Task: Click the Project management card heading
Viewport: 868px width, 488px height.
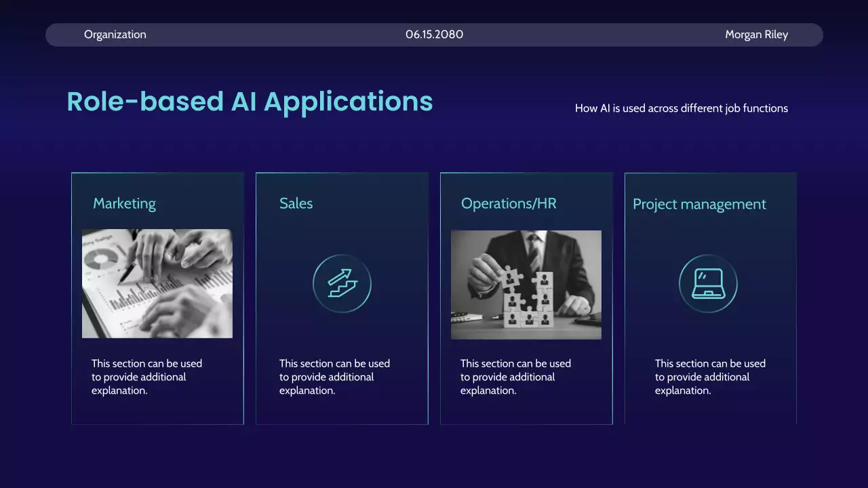Action: coord(699,204)
